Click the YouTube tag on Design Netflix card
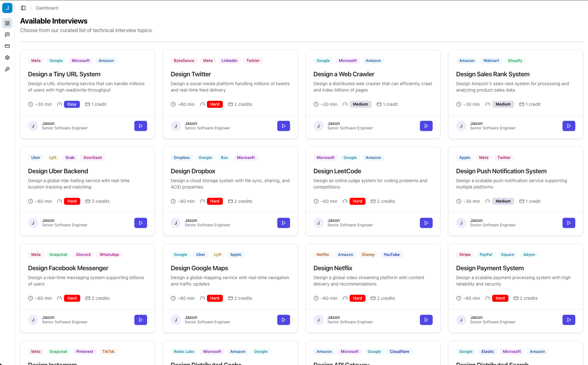Screen dimensions: 588x365 pos(392,255)
